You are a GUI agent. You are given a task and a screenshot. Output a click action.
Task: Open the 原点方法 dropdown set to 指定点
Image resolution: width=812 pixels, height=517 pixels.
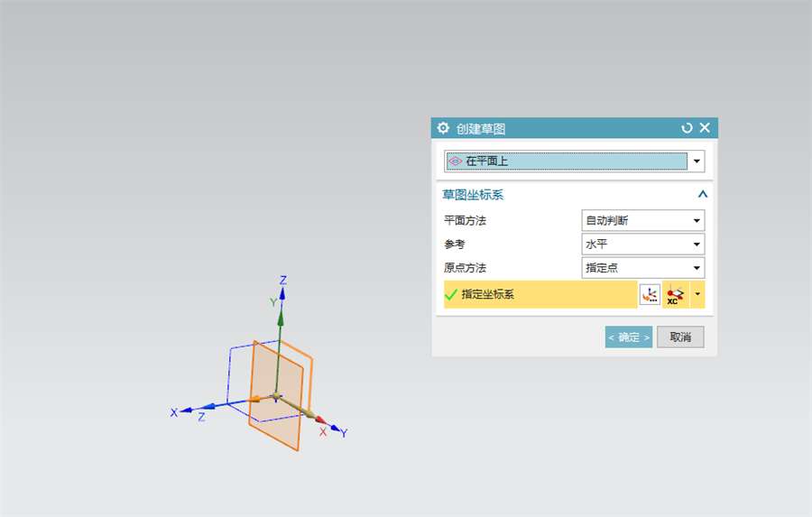pyautogui.click(x=643, y=268)
